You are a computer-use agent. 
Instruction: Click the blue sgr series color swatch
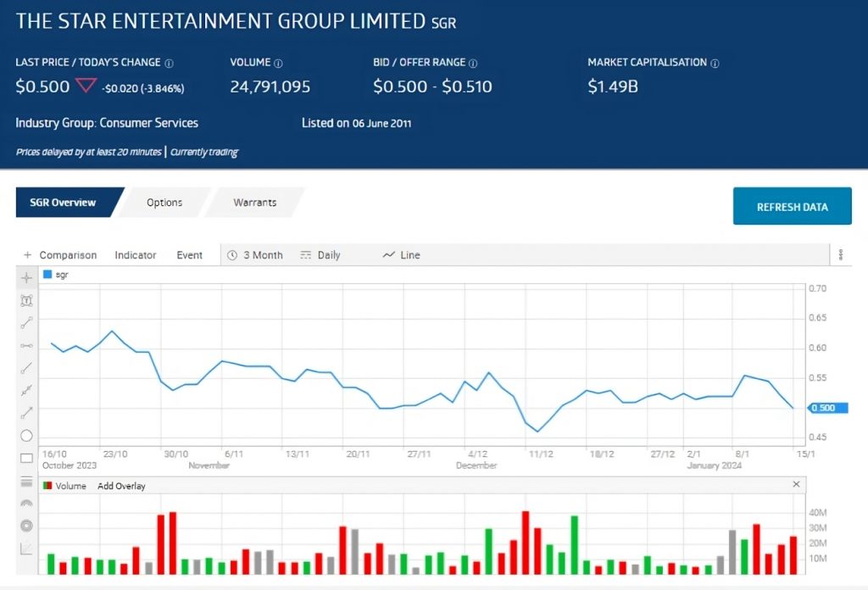pos(47,274)
